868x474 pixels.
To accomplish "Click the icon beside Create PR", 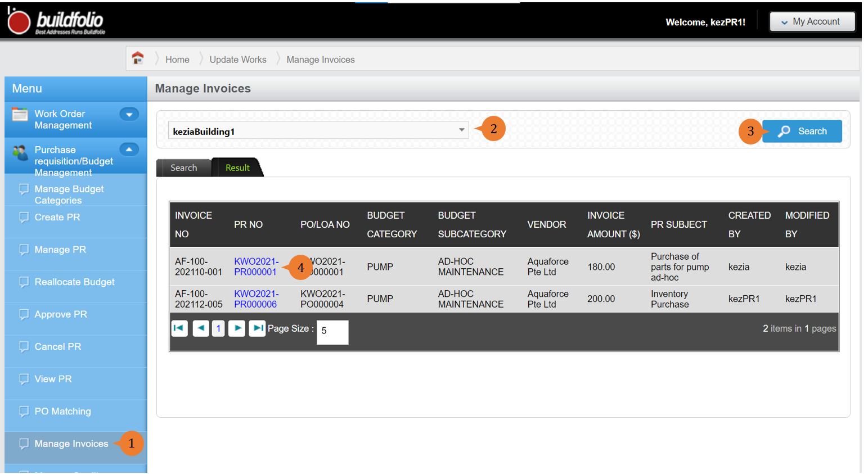I will [x=24, y=217].
